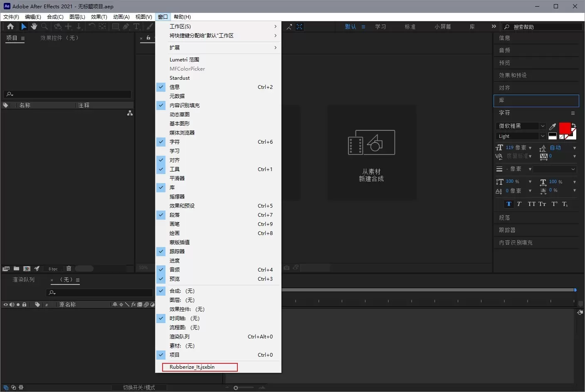Set the black and white default colors swatch
Image resolution: width=585 pixels, height=392 pixels.
(553, 136)
